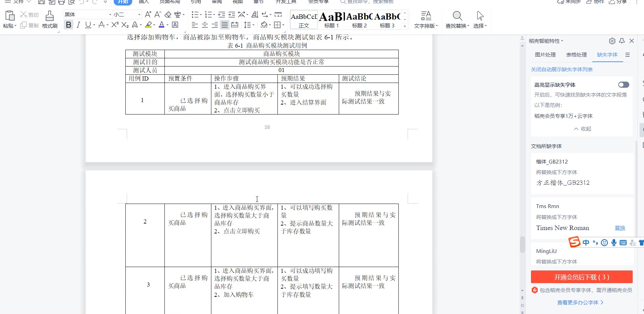Click 替换 link for Times New Roman

[x=620, y=228]
